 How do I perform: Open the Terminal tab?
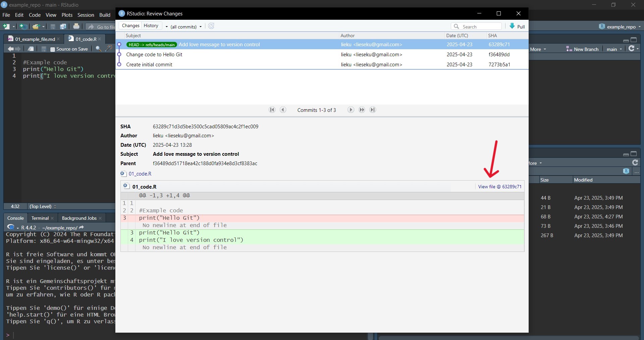(40, 218)
